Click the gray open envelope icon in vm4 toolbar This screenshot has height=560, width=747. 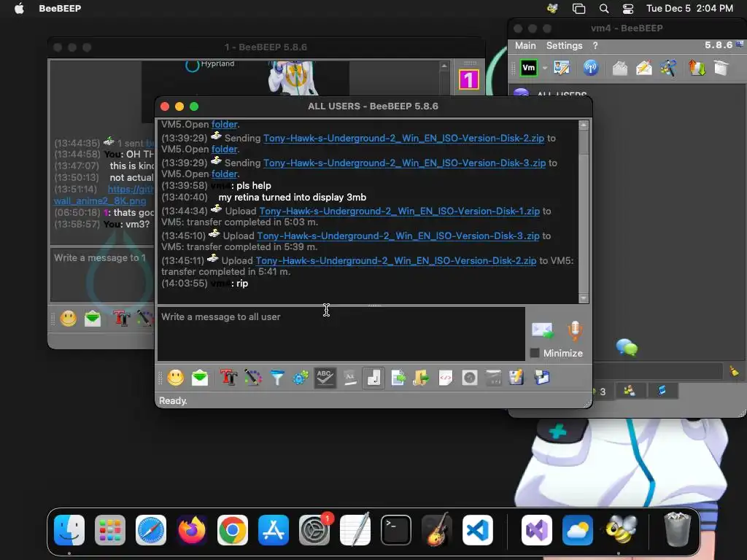point(620,68)
